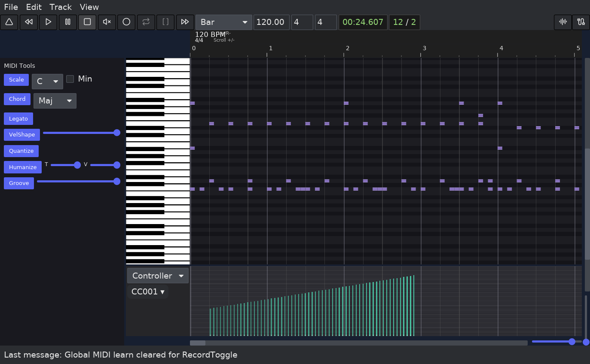This screenshot has width=590, height=364.
Task: Pause playback
Action: point(67,22)
